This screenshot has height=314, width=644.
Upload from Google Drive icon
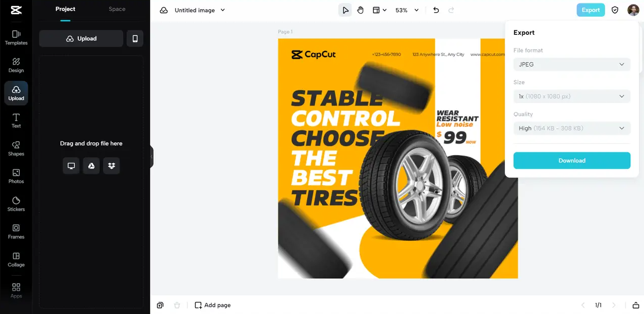click(x=91, y=166)
